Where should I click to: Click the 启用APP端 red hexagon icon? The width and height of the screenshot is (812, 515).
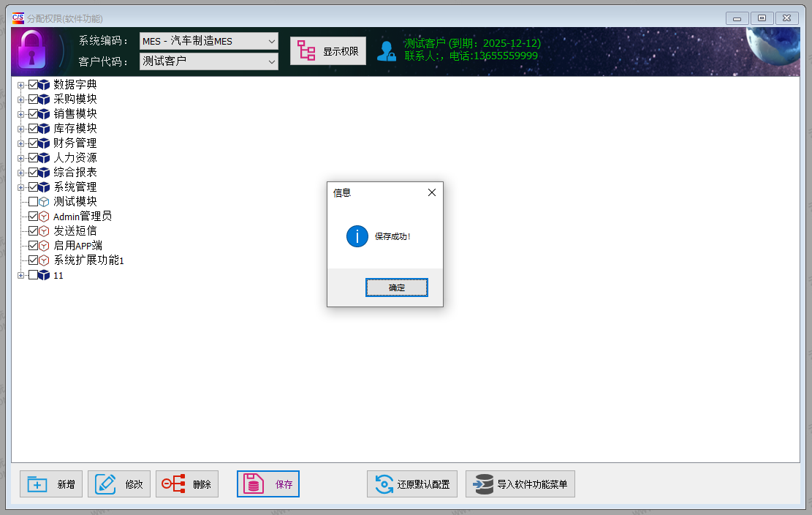tap(44, 246)
